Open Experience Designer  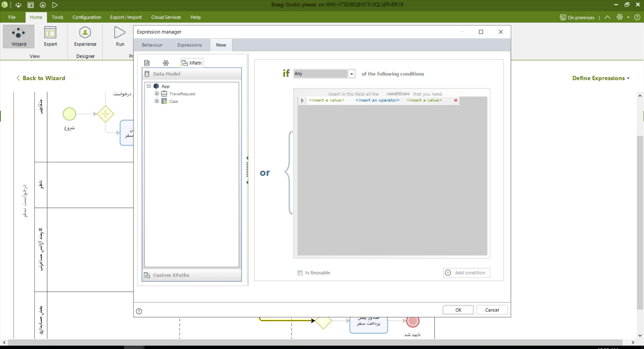click(x=85, y=36)
